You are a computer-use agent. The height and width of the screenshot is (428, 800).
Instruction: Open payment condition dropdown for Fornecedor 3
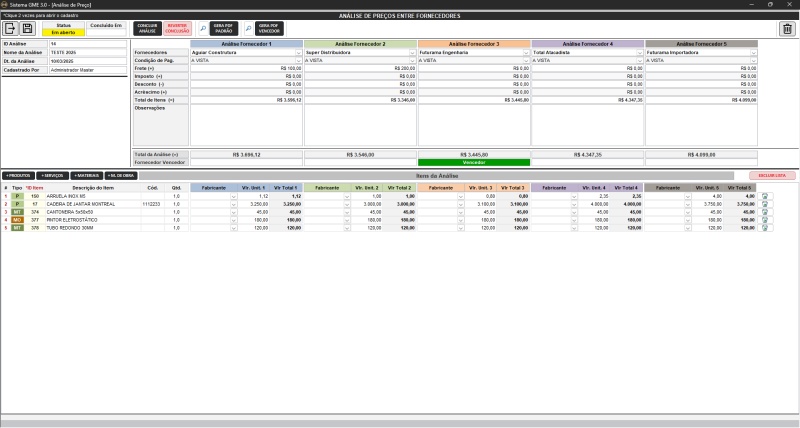pyautogui.click(x=526, y=60)
